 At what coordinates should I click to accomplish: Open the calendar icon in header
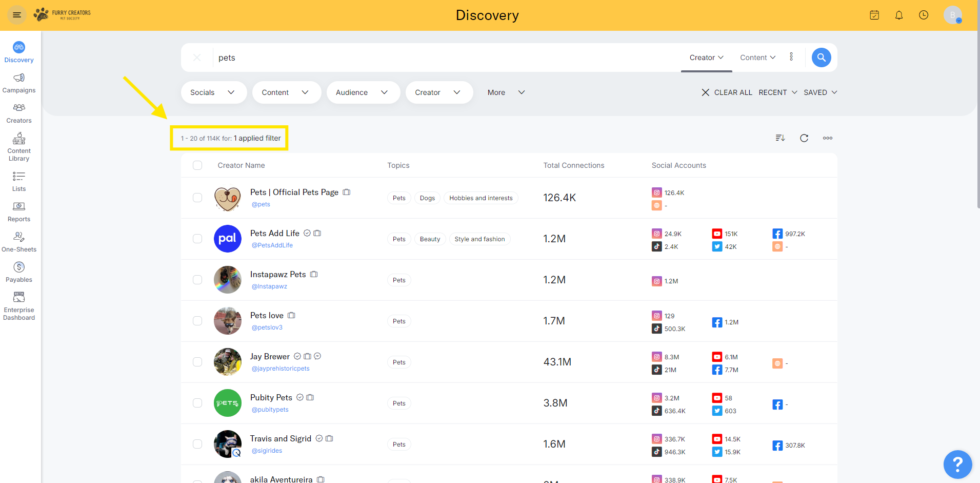click(x=874, y=15)
